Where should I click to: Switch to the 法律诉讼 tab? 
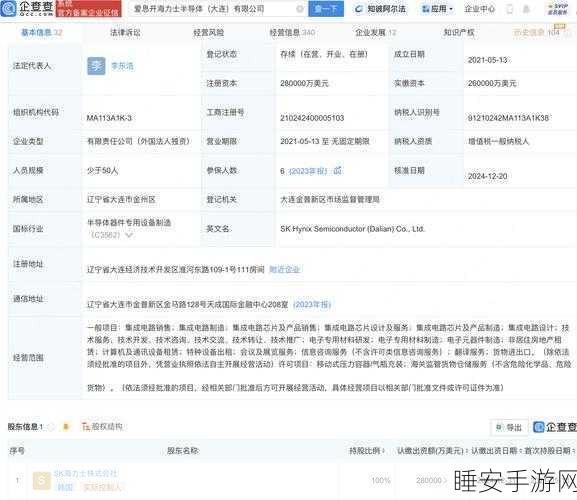point(125,32)
